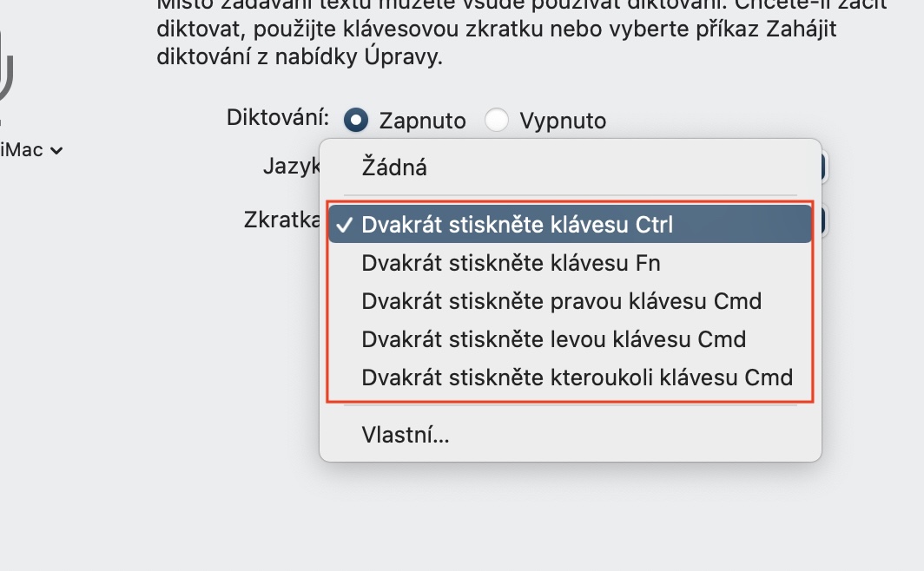Viewport: 924px width, 571px height.
Task: Click the separator line below Žádná
Action: pos(570,195)
